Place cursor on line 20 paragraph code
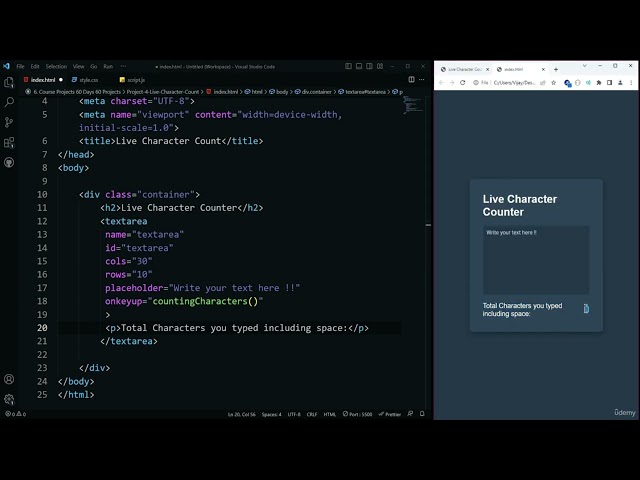 (x=237, y=328)
